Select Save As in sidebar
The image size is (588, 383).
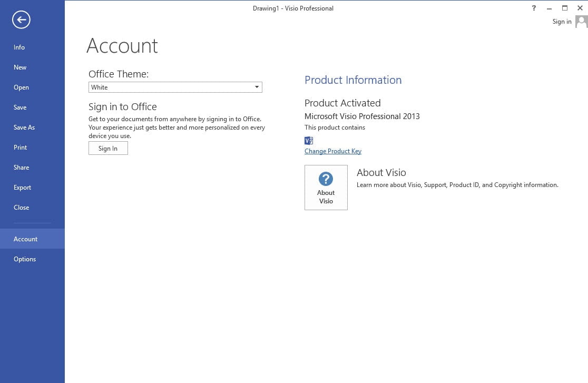tap(24, 127)
